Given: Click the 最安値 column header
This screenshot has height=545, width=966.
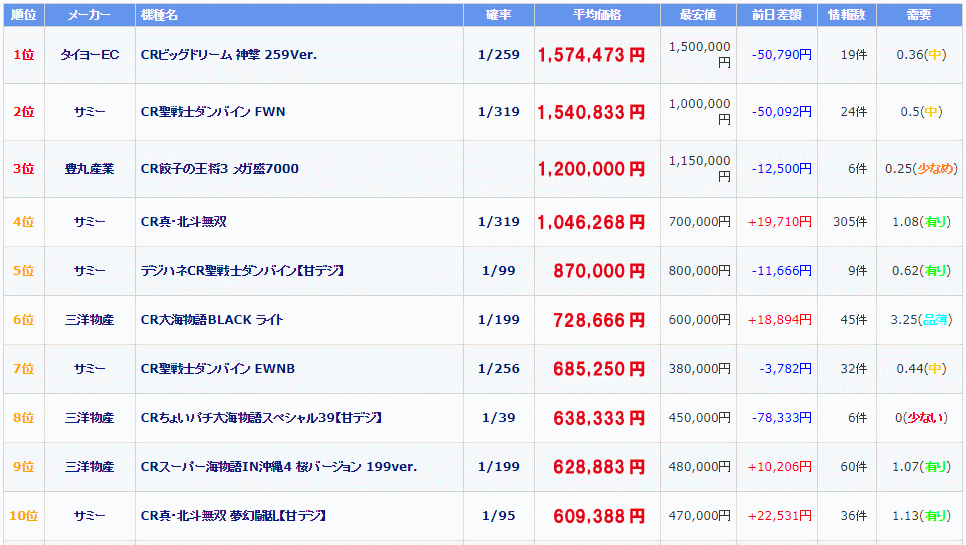Looking at the screenshot, I should click(699, 15).
